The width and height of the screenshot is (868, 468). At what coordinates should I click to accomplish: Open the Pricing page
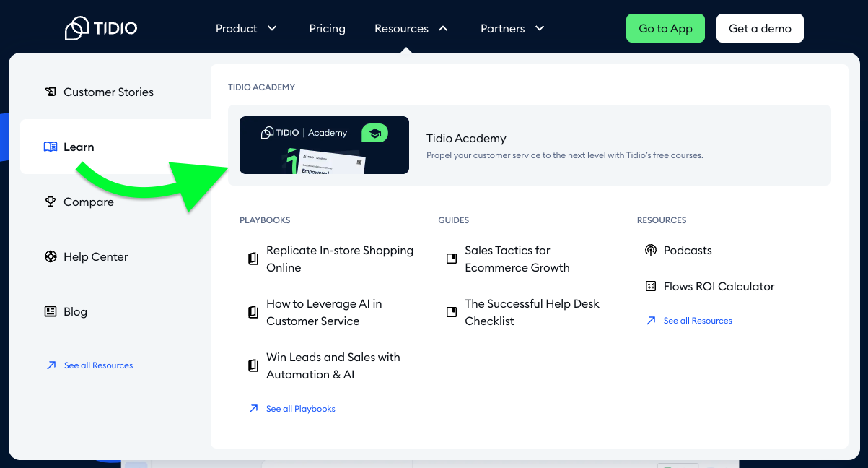click(x=328, y=29)
